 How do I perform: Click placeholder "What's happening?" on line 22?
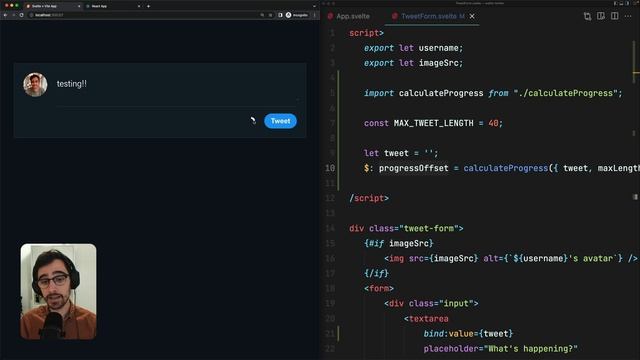point(500,349)
